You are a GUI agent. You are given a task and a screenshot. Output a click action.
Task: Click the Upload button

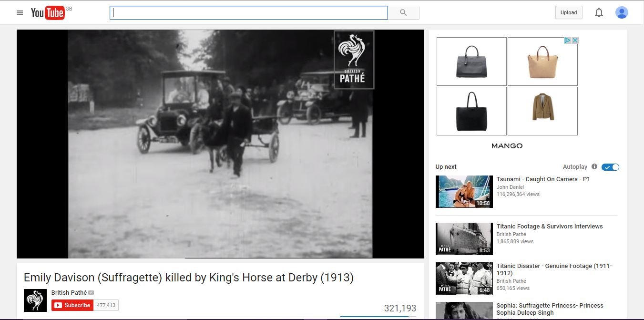[569, 12]
